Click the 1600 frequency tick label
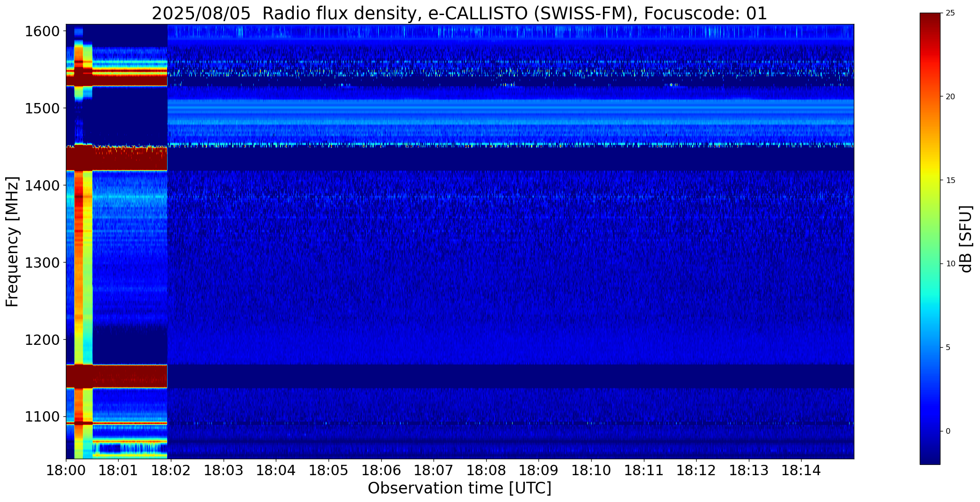 [42, 32]
